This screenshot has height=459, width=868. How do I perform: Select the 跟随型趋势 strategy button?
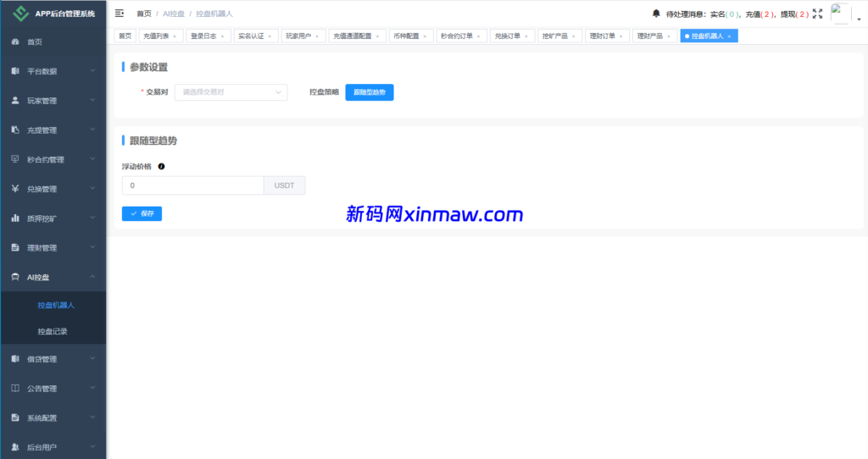pos(370,92)
